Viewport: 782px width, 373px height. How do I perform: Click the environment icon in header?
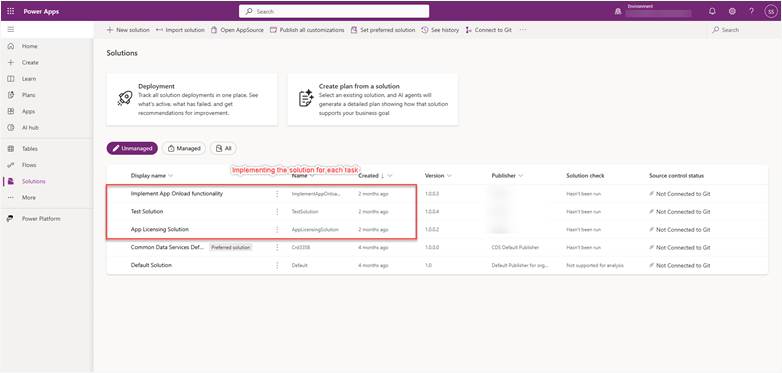point(618,11)
